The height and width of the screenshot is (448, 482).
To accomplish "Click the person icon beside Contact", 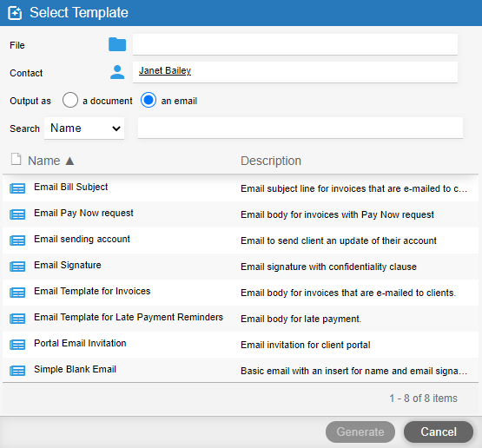I will (x=117, y=72).
